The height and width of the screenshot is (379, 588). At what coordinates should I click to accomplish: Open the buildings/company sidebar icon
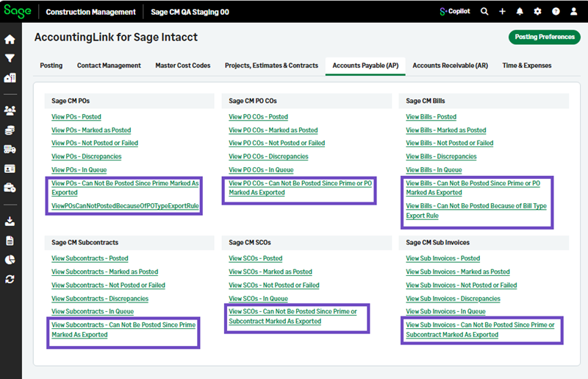(10, 78)
